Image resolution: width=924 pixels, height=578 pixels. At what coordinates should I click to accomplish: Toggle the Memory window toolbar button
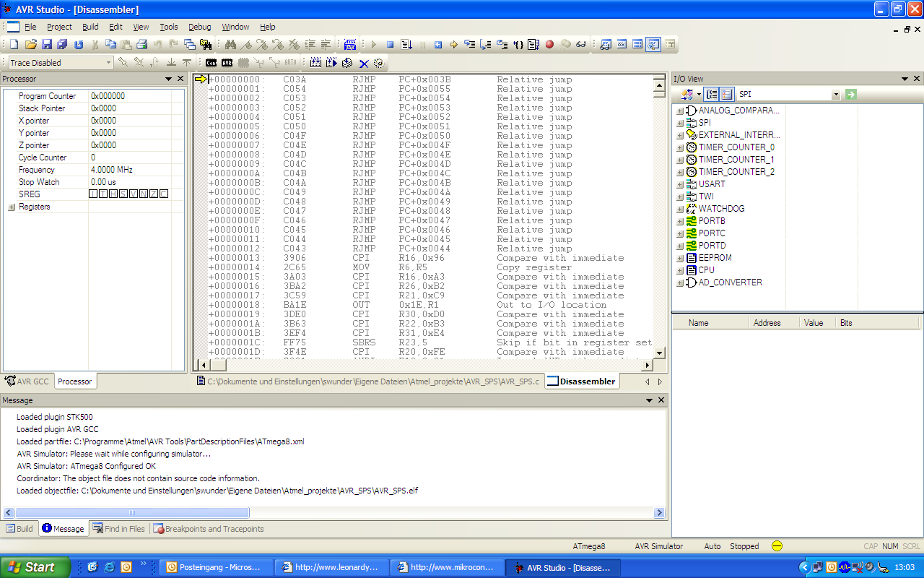[x=637, y=44]
